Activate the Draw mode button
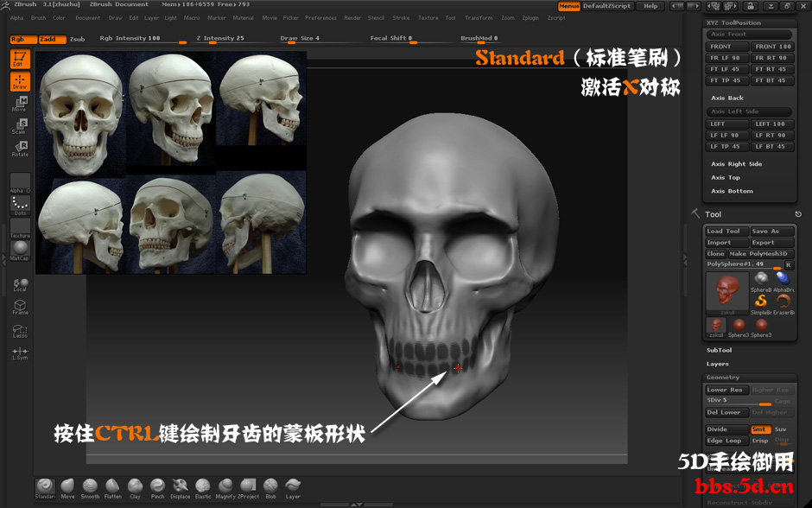The height and width of the screenshot is (508, 812). (20, 82)
